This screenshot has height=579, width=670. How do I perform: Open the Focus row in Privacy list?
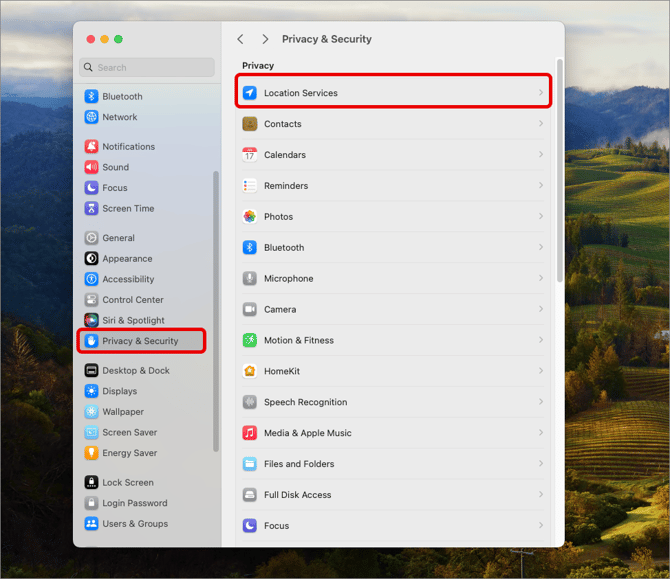click(393, 526)
